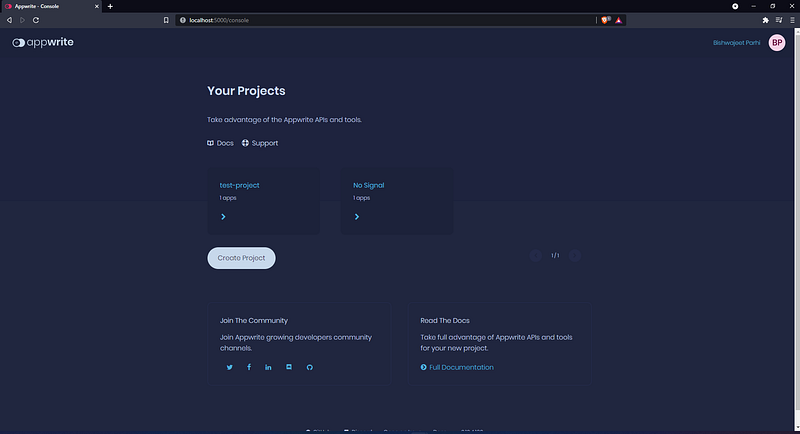Go to the previous projects page
This screenshot has width=800, height=434.
pos(535,256)
